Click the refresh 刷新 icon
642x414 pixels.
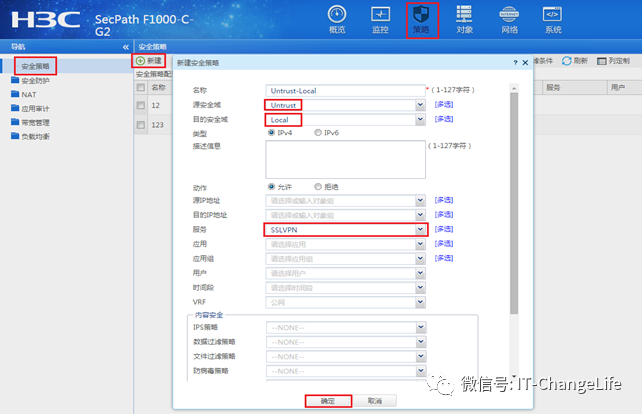pos(567,61)
